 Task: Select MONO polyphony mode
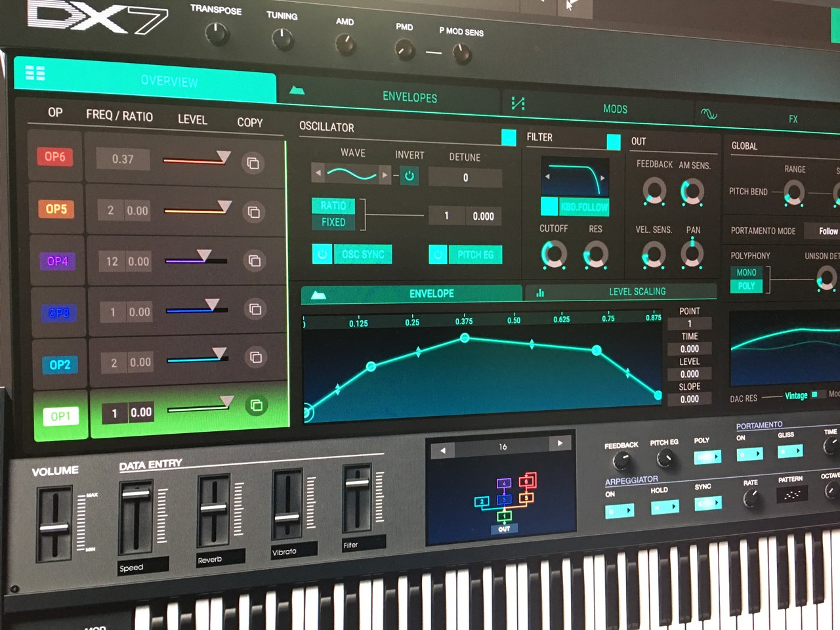pos(746,272)
